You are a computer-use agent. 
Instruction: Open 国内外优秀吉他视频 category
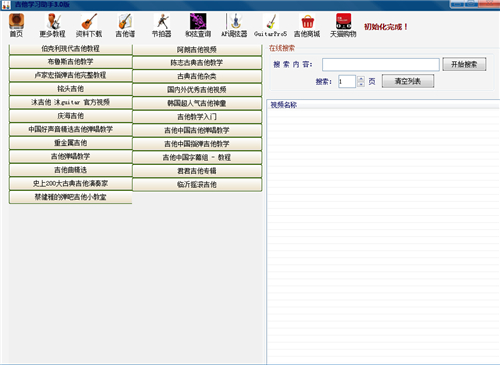click(197, 90)
